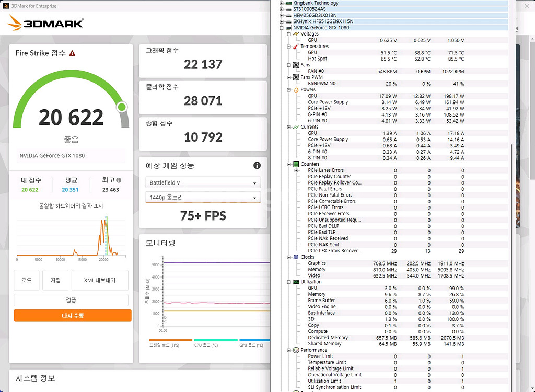Collapse the Clocks section
The width and height of the screenshot is (535, 392).
[289, 257]
